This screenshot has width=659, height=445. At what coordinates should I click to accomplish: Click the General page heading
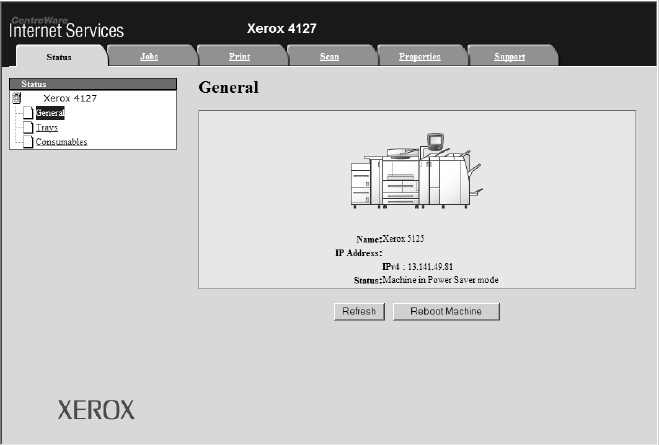(x=229, y=87)
